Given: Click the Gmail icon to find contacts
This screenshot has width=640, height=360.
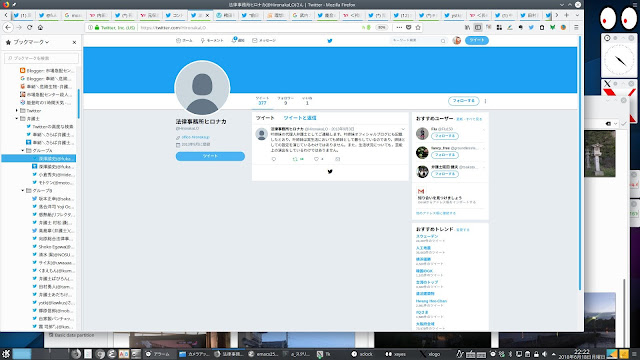Looking at the screenshot, I should tap(421, 191).
